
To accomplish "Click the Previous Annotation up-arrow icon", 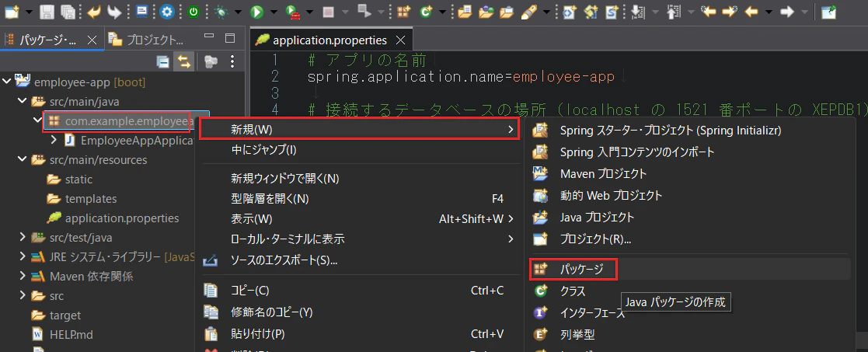I will coord(673,12).
